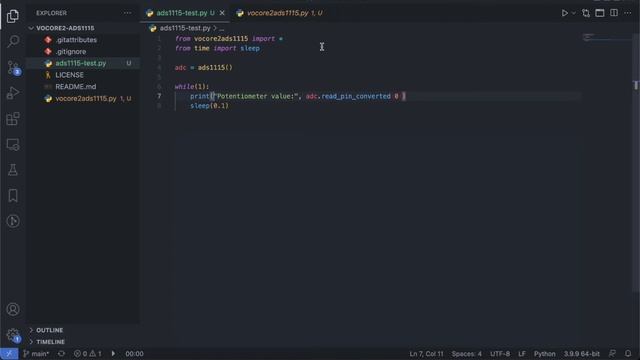
Task: Toggle the editor layout panel icon
Action: pos(600,13)
